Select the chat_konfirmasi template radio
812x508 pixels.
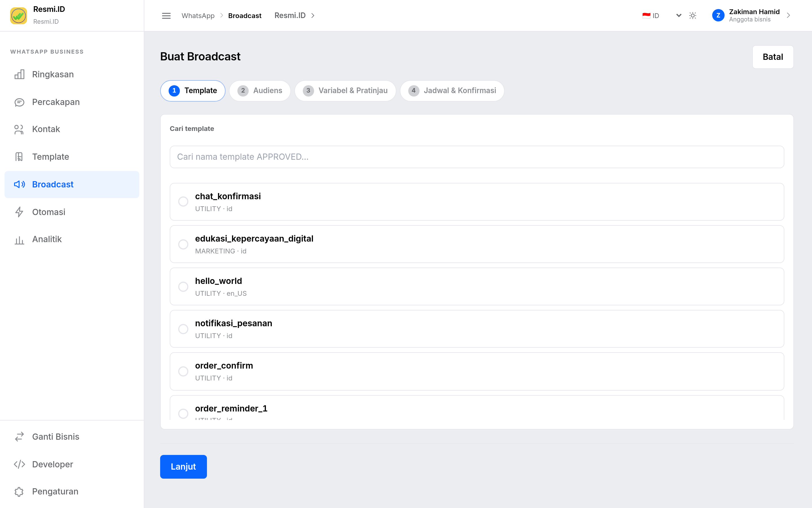[183, 202]
